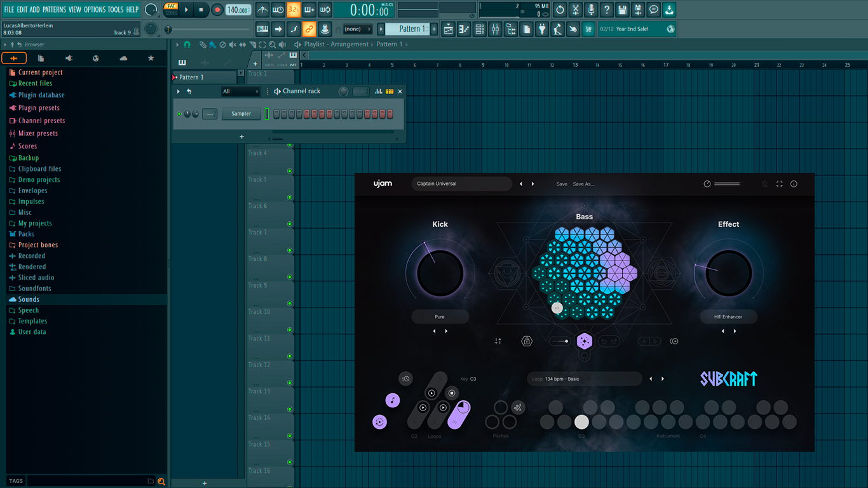Expand the Mixer presets folder
The width and height of the screenshot is (868, 488).
tap(37, 133)
